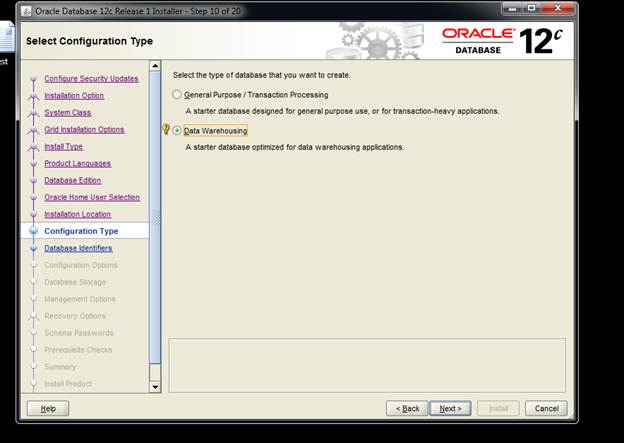Close the Oracle installer window
The image size is (624, 443).
click(x=558, y=8)
